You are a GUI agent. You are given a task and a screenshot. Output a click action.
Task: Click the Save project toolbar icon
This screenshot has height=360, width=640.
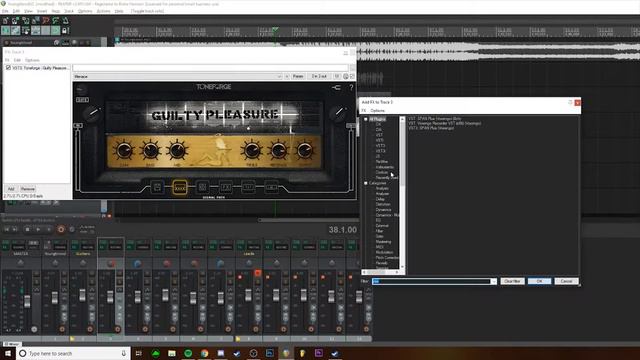tap(25, 20)
